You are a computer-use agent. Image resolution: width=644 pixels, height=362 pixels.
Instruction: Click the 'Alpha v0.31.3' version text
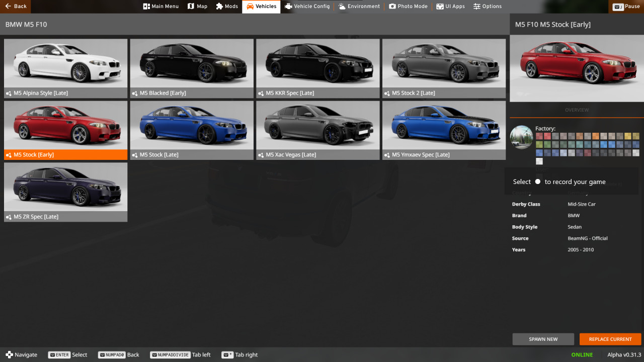(624, 354)
